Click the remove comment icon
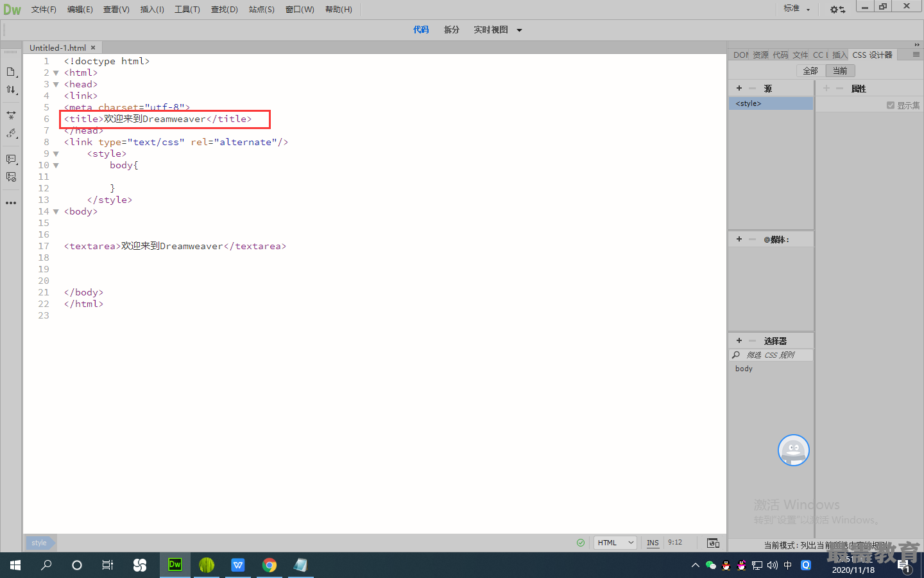 click(x=11, y=177)
